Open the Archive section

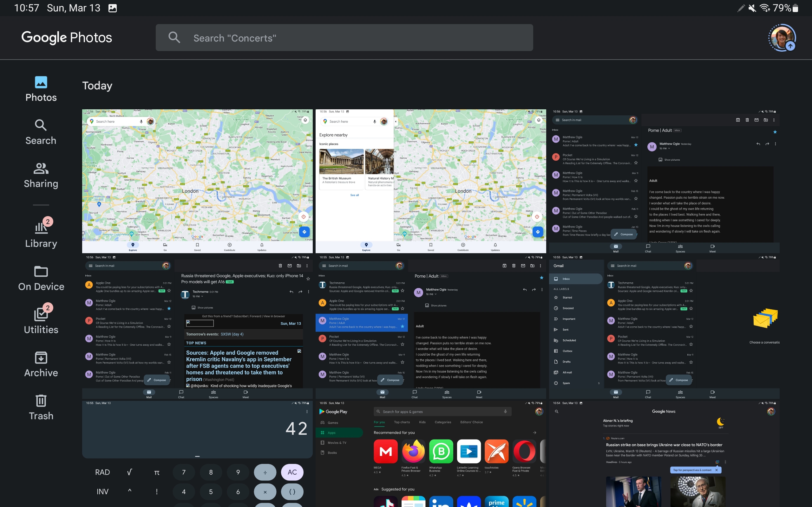(x=41, y=364)
